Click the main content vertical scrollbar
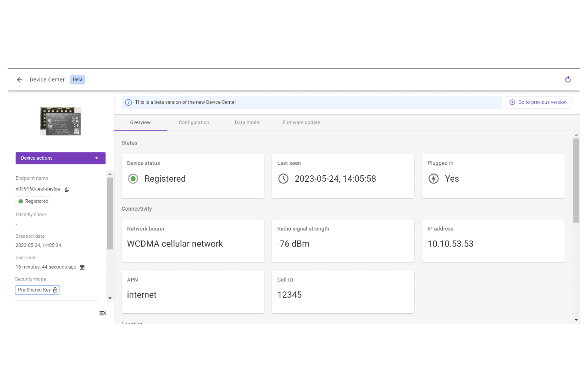The image size is (588, 392). click(576, 181)
